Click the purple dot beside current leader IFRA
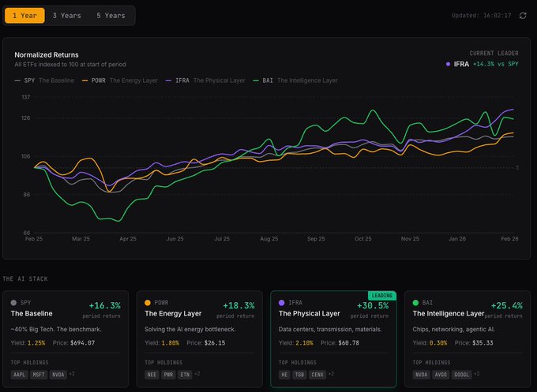 pos(449,64)
